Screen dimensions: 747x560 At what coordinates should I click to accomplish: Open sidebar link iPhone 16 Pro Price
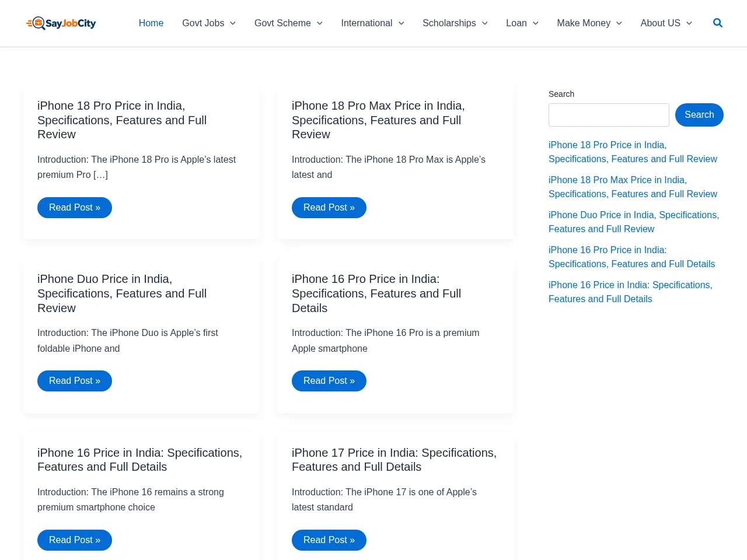[x=631, y=257]
